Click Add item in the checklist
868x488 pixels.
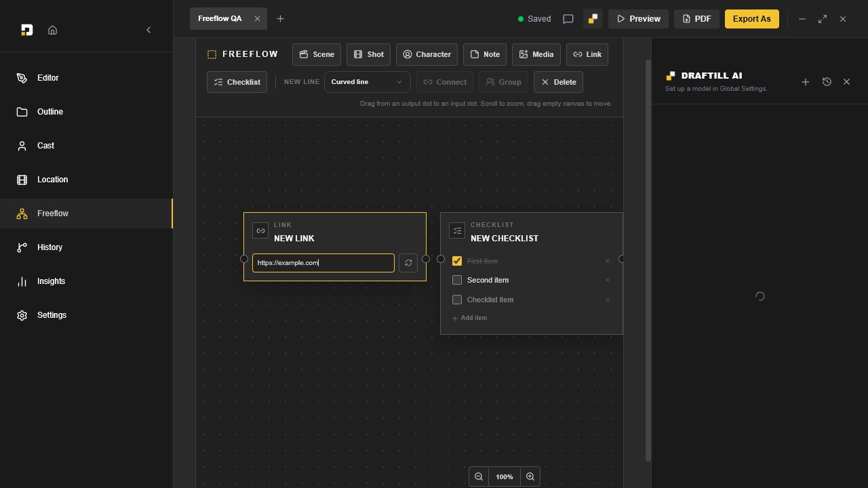pyautogui.click(x=469, y=318)
